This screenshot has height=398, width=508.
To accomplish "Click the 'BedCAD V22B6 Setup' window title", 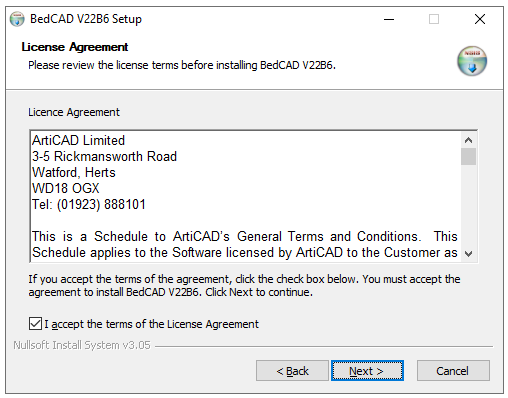I will point(86,19).
